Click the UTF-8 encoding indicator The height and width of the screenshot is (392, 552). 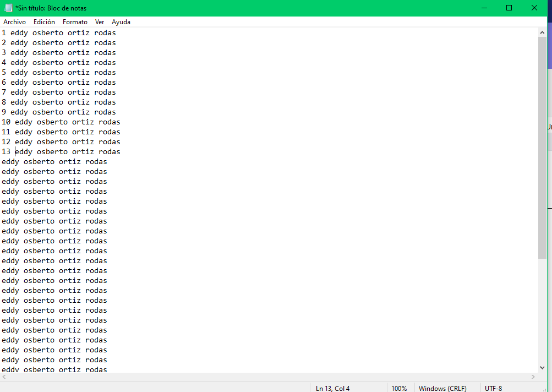point(493,388)
